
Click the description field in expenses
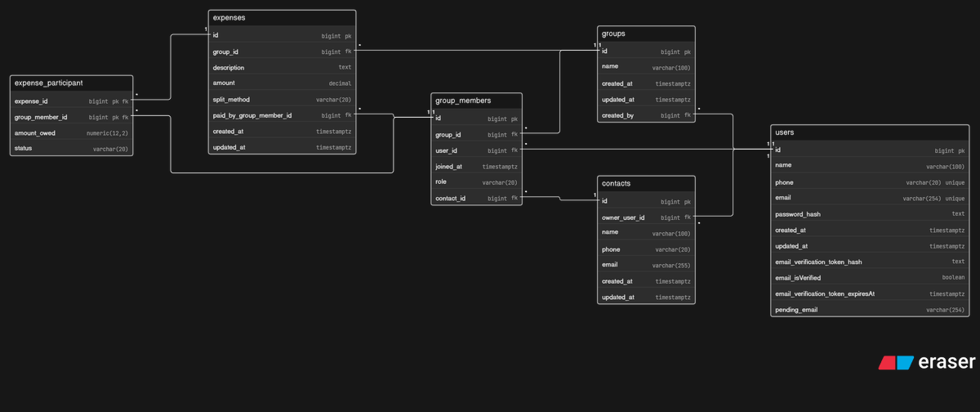pos(282,67)
